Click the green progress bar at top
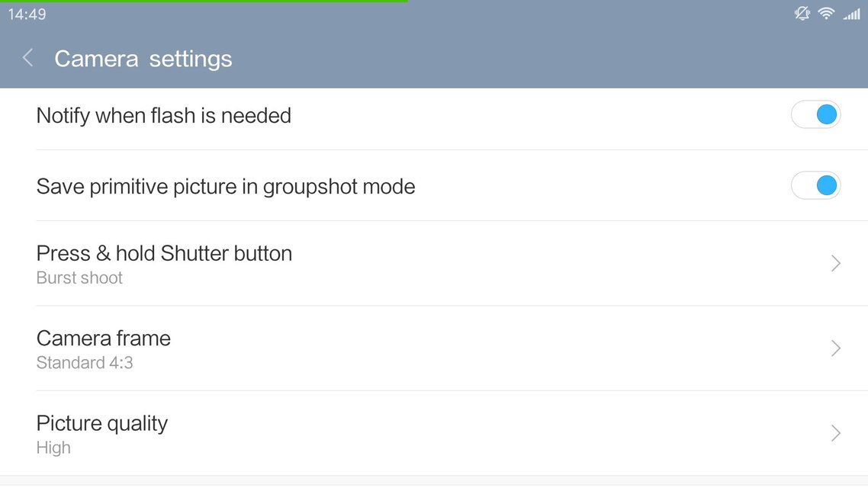Image resolution: width=868 pixels, height=488 pixels. [204, 2]
